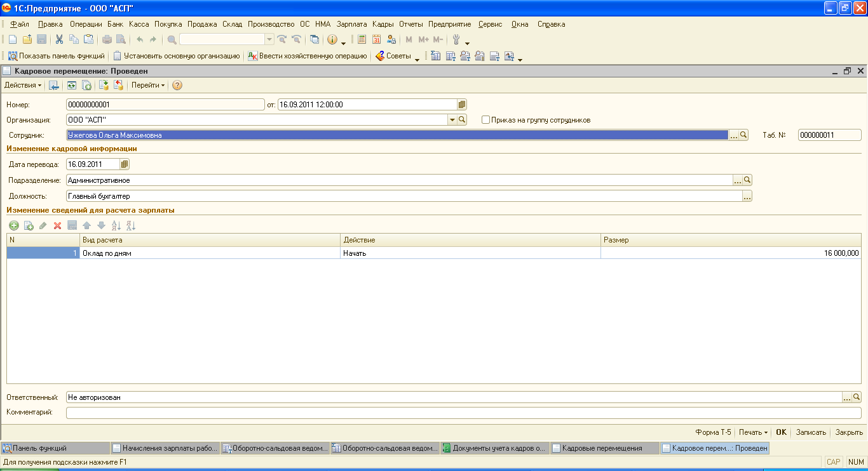Click 'Ввести хозяйственную операцию' button
This screenshot has height=471, width=868.
308,56
